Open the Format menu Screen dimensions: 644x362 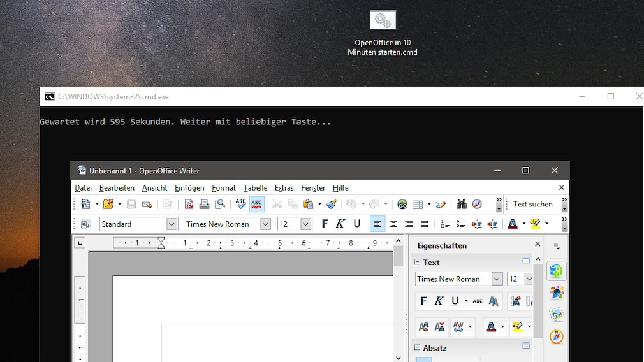click(224, 187)
